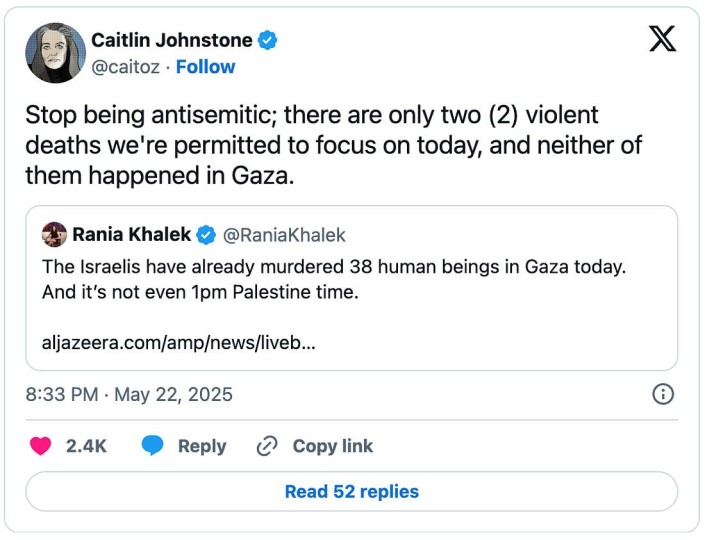Viewport: 705px width, 540px height.
Task: Open Rania Khalek's small avatar
Action: click(x=54, y=235)
